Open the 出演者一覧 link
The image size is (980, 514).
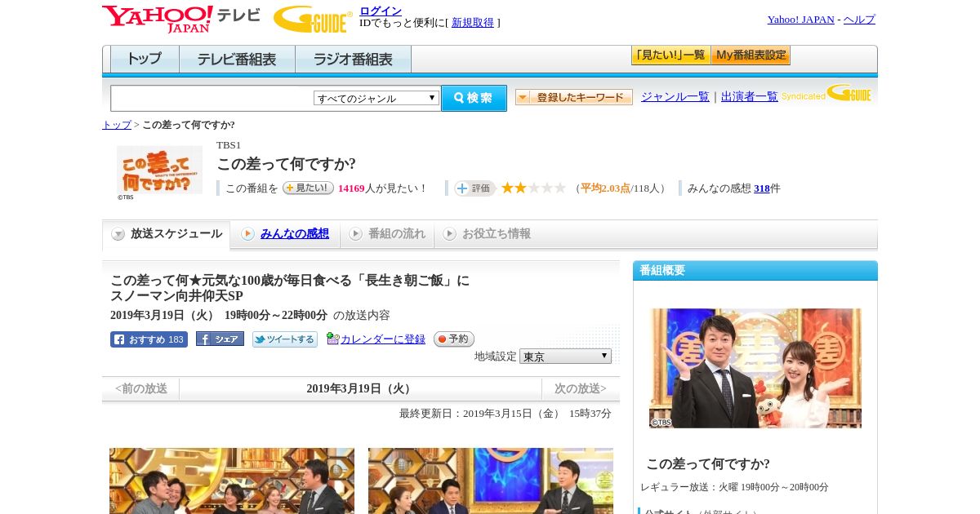(x=750, y=97)
